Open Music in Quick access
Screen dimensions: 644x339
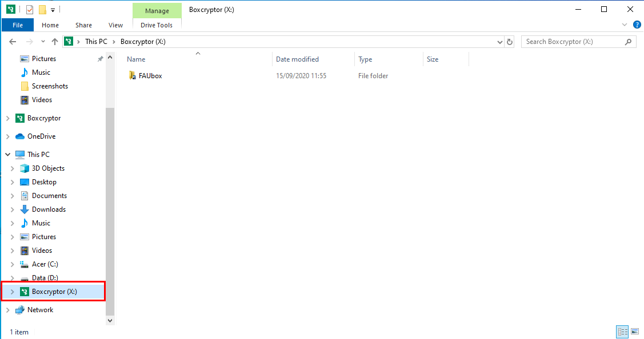41,72
